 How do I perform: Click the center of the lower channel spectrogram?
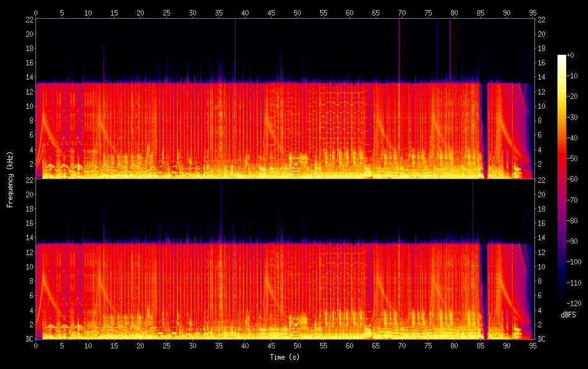tap(284, 259)
